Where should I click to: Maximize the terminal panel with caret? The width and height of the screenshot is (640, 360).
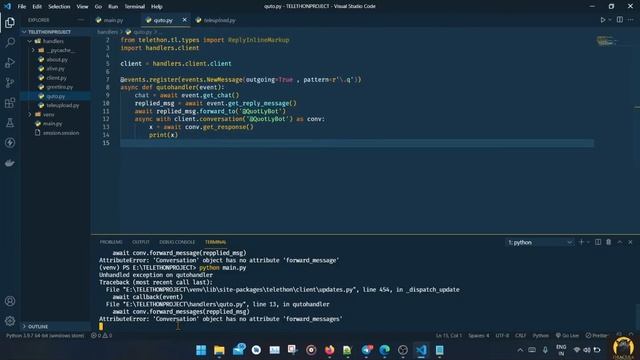tap(620, 242)
